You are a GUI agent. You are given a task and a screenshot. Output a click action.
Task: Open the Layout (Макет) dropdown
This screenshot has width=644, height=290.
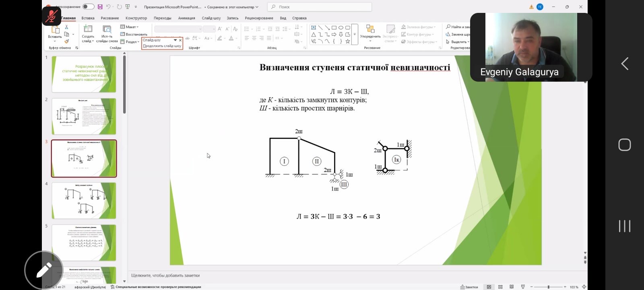click(x=130, y=27)
